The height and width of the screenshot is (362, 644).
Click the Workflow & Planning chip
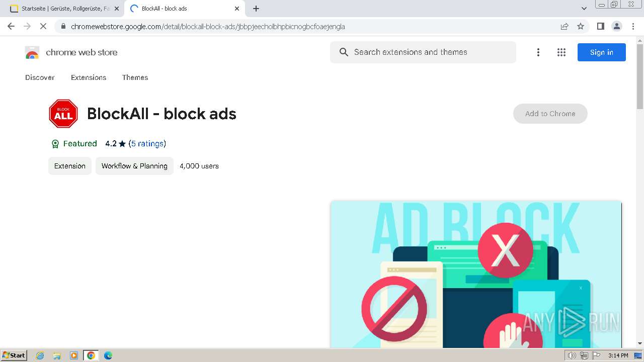pos(134,166)
